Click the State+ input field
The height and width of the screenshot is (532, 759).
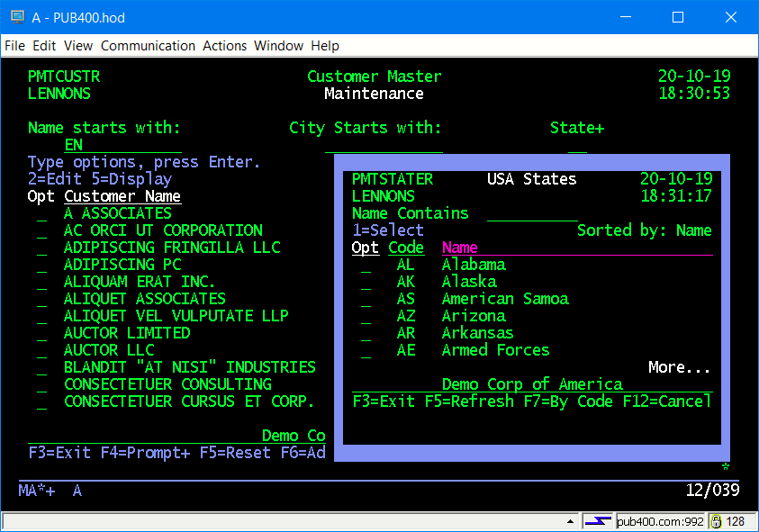[x=577, y=145]
